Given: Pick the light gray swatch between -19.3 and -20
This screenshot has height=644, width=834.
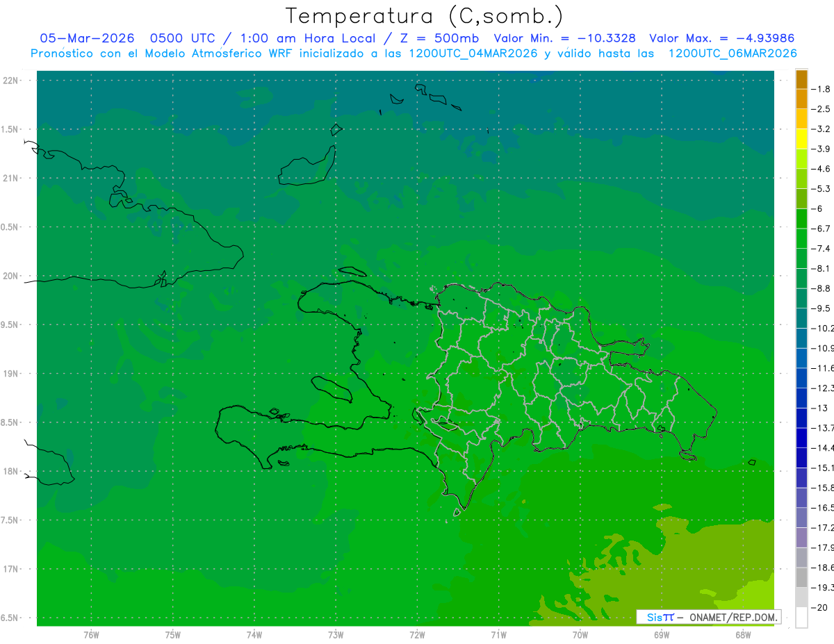Looking at the screenshot, I should coord(802,597).
